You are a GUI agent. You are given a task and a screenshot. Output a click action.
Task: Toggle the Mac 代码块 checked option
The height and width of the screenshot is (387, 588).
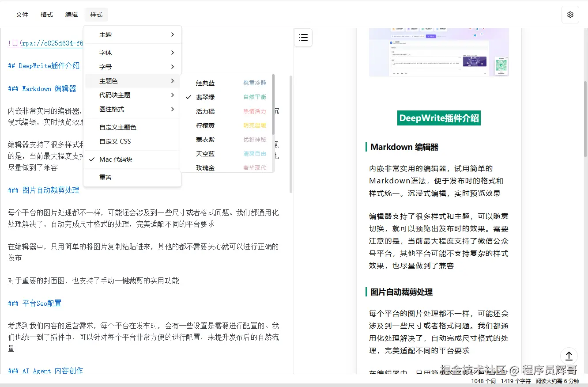coord(132,159)
